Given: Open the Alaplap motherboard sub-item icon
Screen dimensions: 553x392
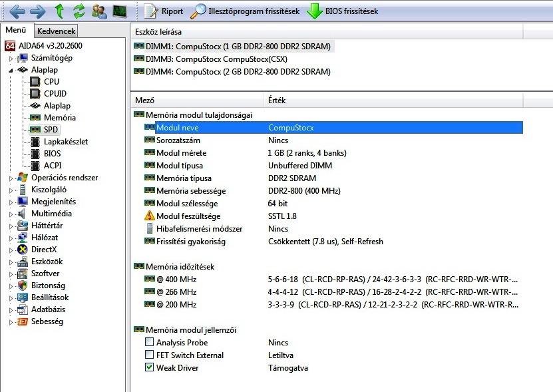Looking at the screenshot, I should (x=35, y=106).
